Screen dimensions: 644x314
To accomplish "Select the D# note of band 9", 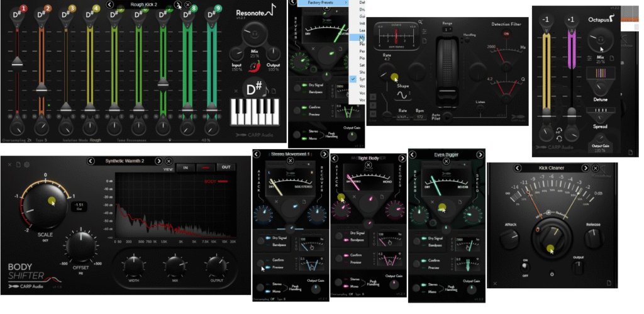I will 212,15.
